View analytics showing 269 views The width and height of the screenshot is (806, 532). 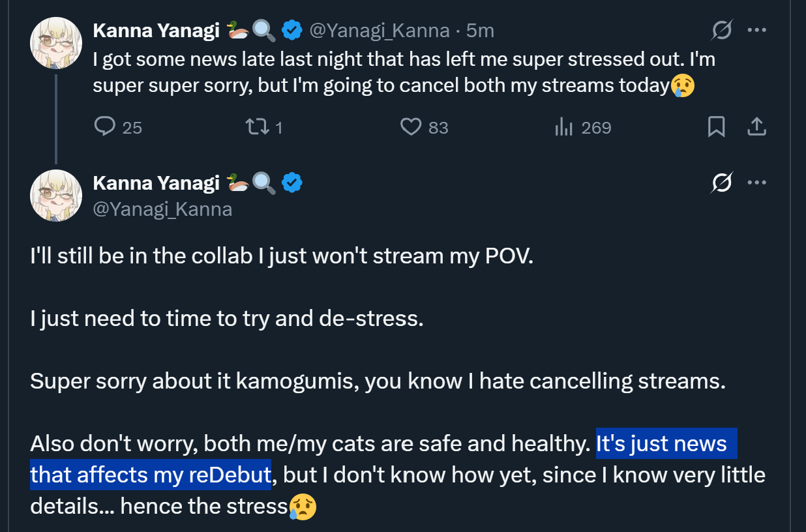click(563, 127)
